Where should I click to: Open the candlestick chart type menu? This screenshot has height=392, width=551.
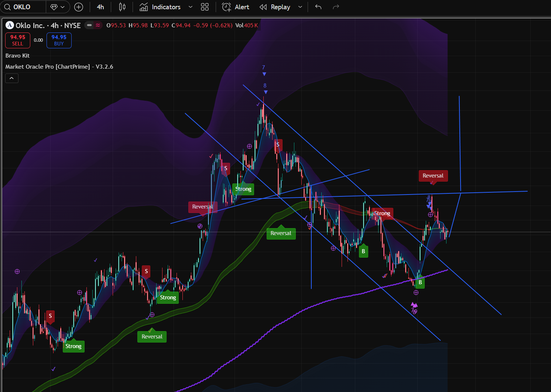[x=122, y=7]
